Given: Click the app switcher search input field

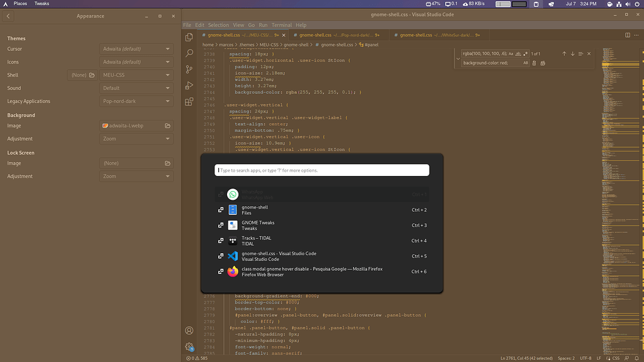Looking at the screenshot, I should 322,170.
